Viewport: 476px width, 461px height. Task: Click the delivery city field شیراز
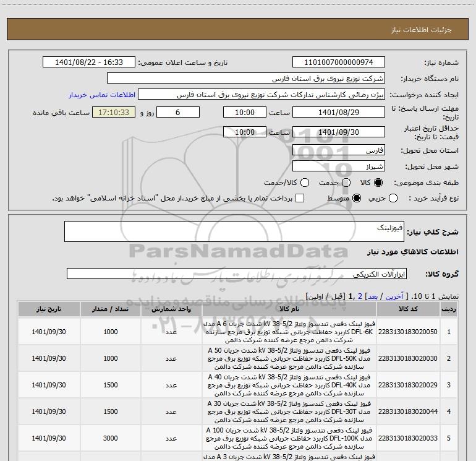(339, 166)
